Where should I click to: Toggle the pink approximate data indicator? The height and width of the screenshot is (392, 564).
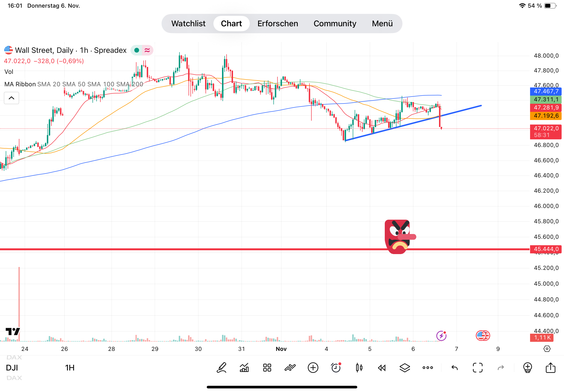[x=147, y=50]
